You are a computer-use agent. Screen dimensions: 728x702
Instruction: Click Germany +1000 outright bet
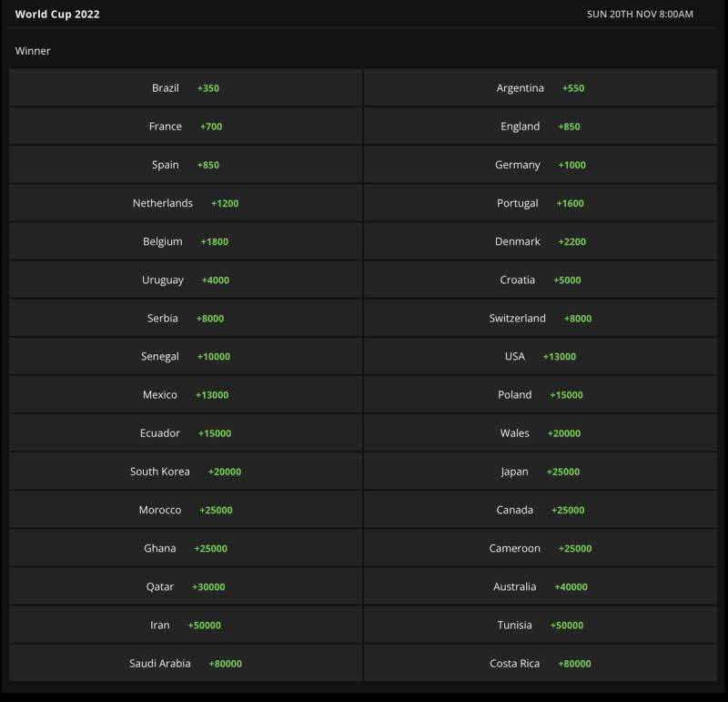[x=541, y=165]
